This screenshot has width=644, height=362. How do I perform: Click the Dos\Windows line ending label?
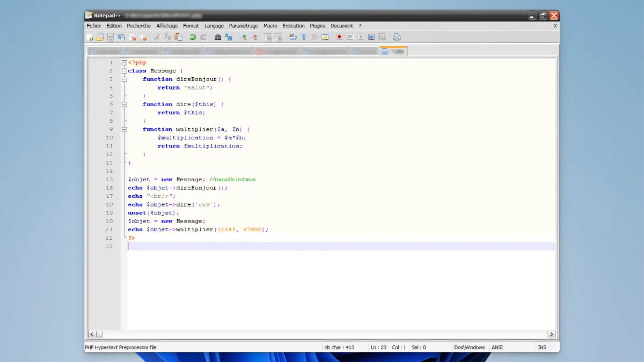[x=469, y=348]
